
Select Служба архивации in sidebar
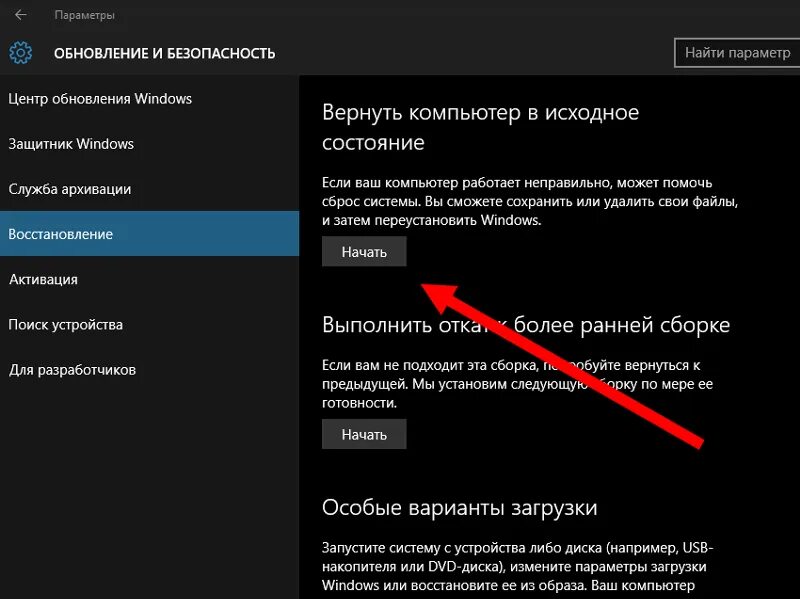[70, 188]
